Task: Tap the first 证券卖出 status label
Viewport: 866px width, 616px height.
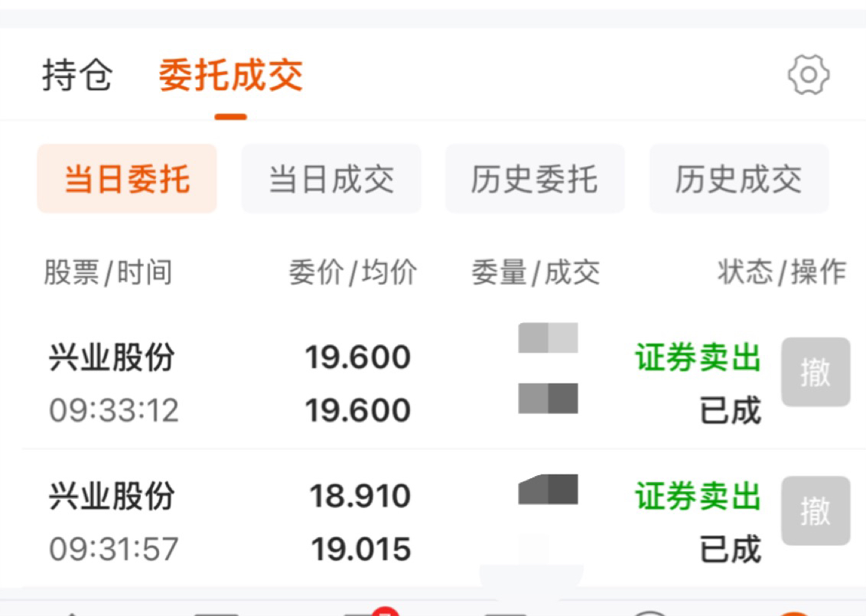Action: [x=698, y=357]
